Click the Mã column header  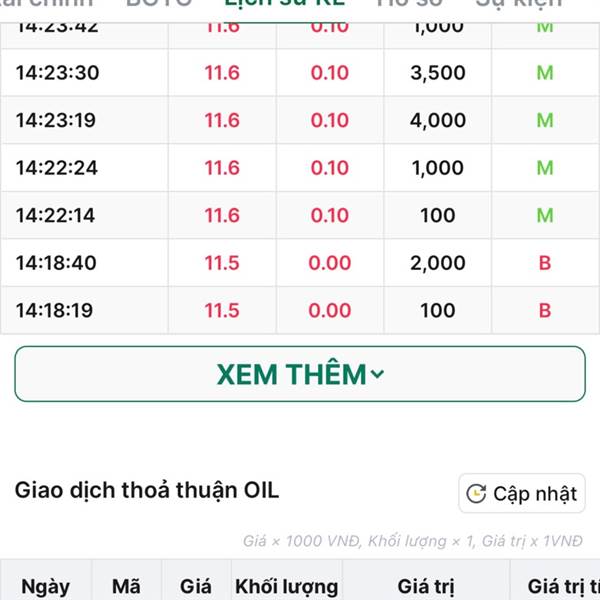click(126, 585)
